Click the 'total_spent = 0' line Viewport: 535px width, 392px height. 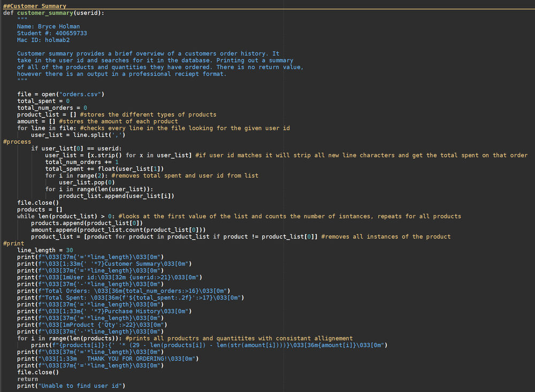[43, 101]
